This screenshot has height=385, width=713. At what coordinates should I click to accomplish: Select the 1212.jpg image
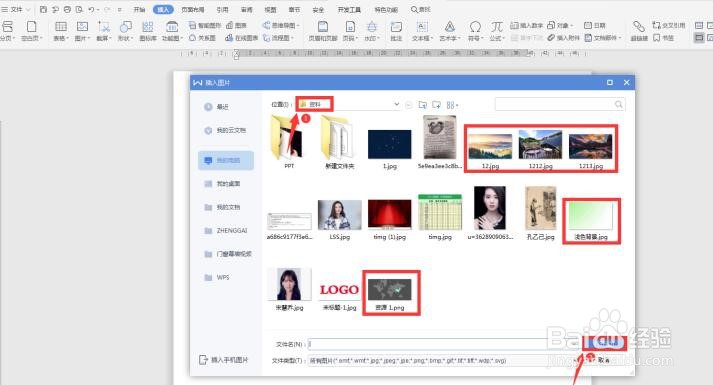[x=540, y=150]
